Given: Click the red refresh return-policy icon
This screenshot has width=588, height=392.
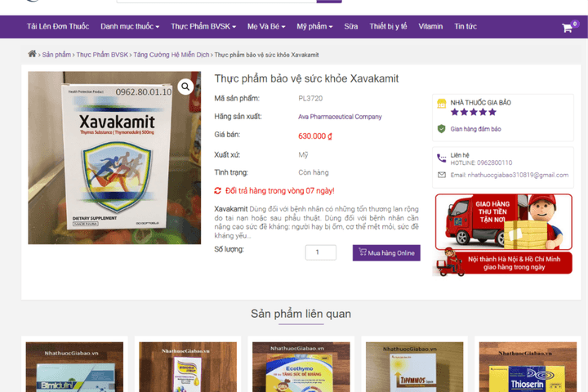Looking at the screenshot, I should [x=217, y=190].
